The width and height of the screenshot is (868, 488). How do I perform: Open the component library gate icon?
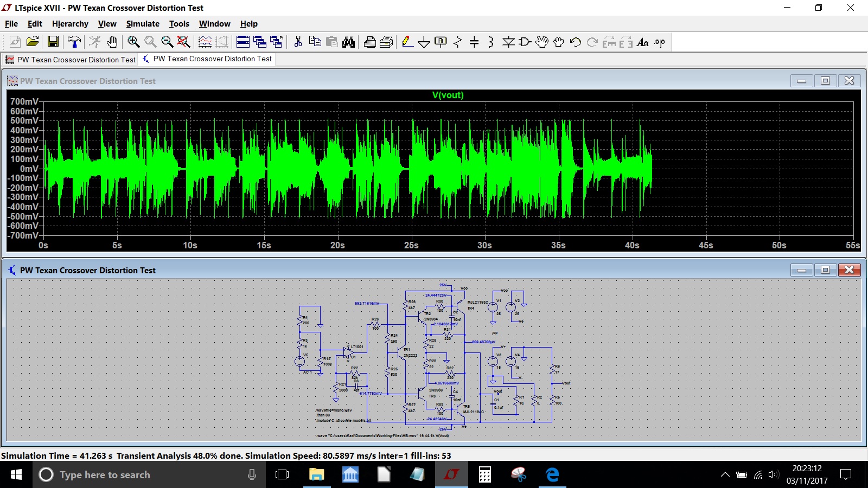coord(525,42)
